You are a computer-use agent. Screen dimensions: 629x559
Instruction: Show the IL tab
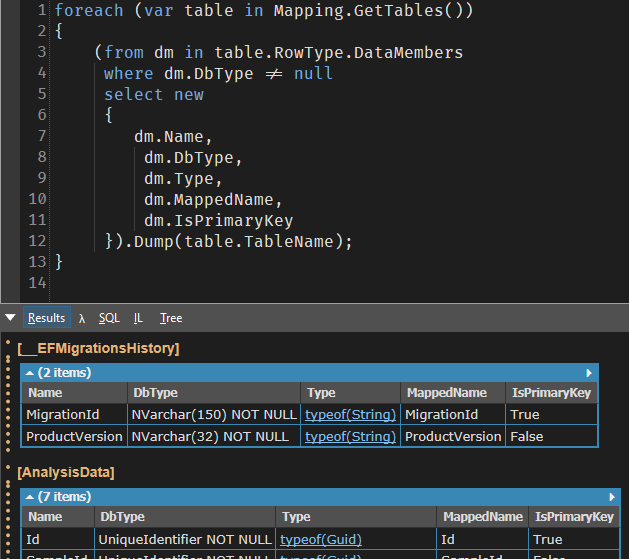point(138,318)
